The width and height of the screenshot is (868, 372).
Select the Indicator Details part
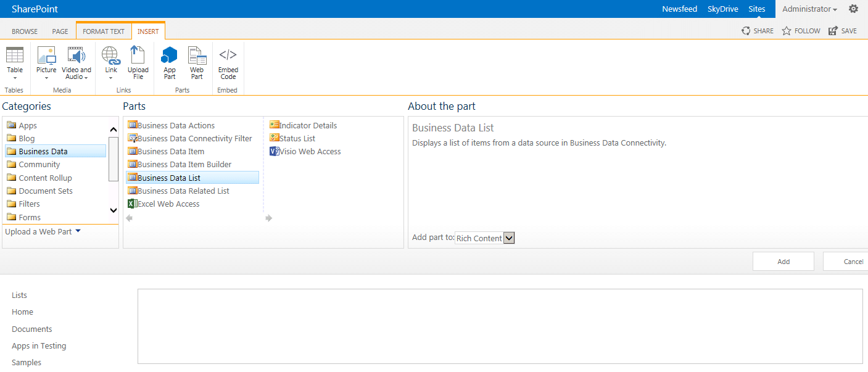pyautogui.click(x=304, y=125)
